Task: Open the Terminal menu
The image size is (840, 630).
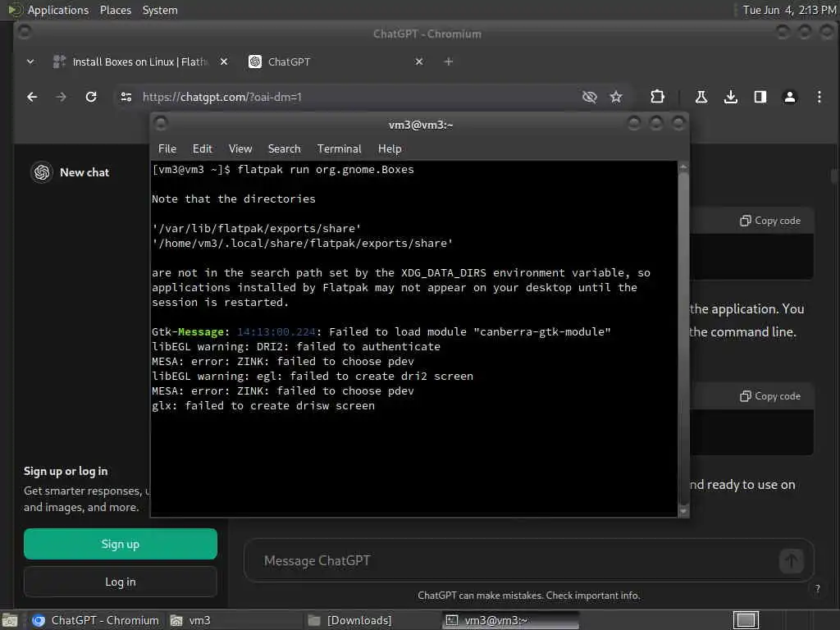Action: pos(339,149)
